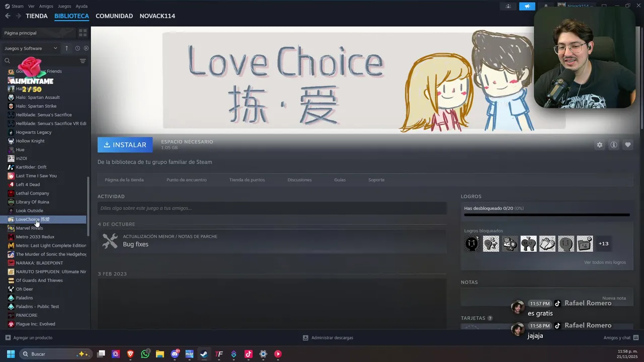
Task: Click the +13 locked achievements badge
Action: (603, 244)
